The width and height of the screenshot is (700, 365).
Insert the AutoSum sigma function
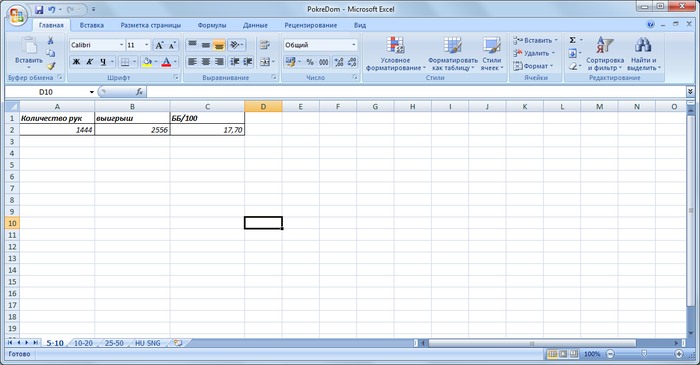572,40
